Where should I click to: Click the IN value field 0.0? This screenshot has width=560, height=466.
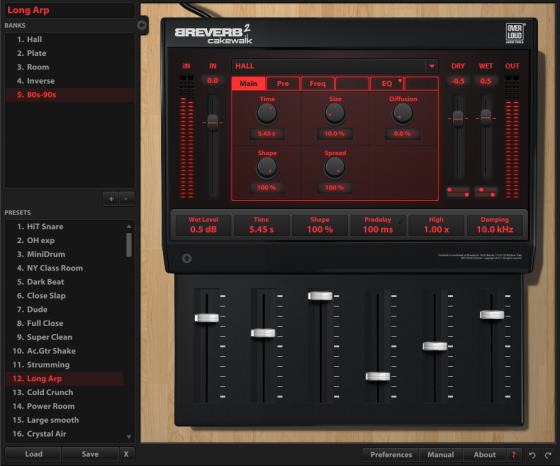tap(212, 81)
